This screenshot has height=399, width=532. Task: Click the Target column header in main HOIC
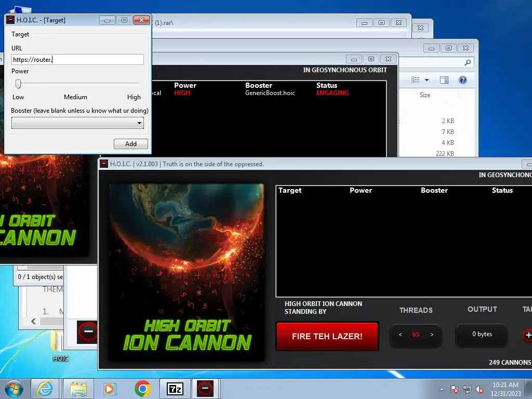coord(290,190)
